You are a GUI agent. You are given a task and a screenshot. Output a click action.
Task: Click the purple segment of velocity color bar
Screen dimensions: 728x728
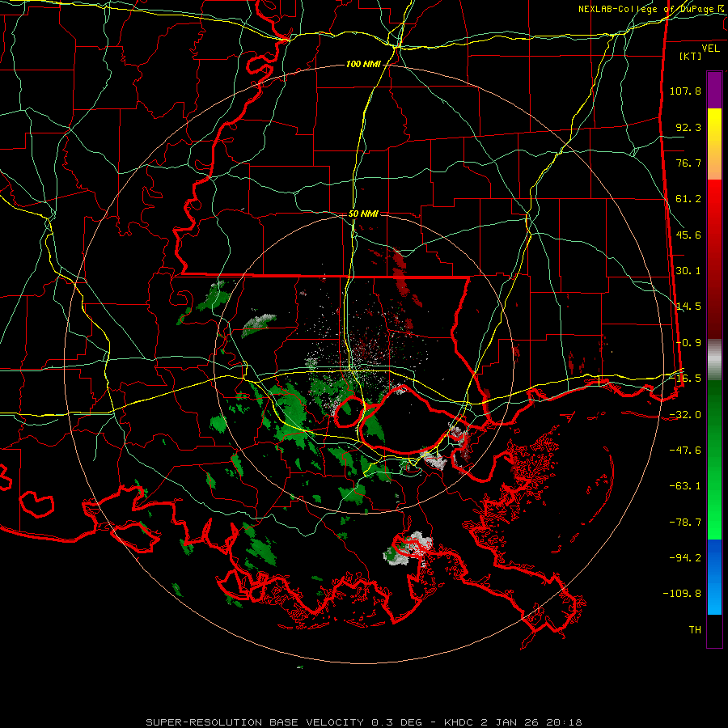click(x=714, y=90)
